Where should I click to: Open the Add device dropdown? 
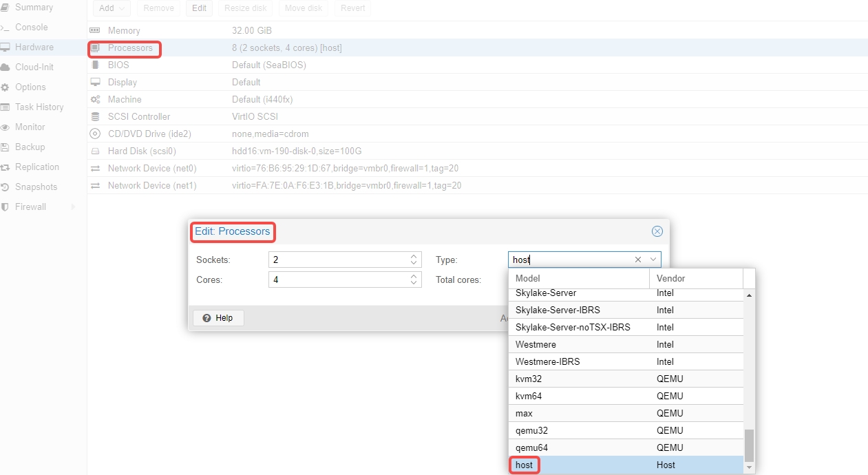tap(111, 8)
